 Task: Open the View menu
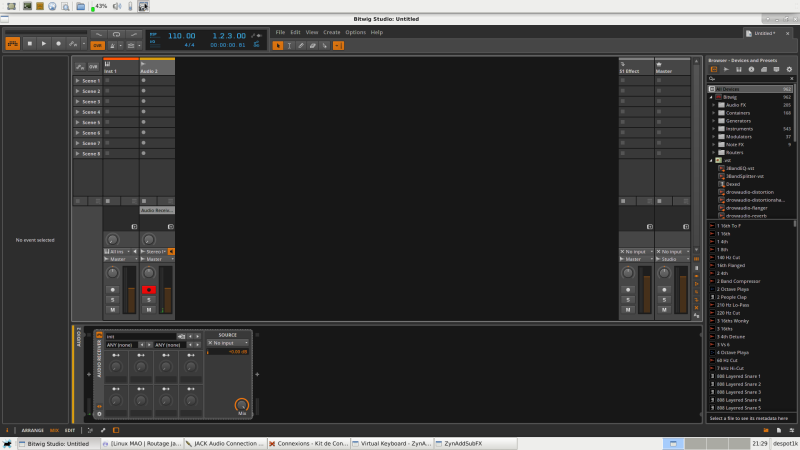(312, 32)
